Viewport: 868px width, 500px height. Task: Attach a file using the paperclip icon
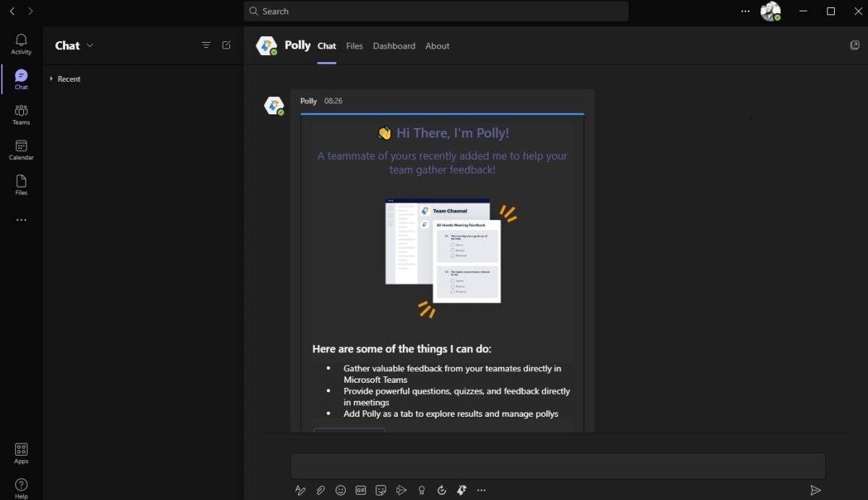320,490
